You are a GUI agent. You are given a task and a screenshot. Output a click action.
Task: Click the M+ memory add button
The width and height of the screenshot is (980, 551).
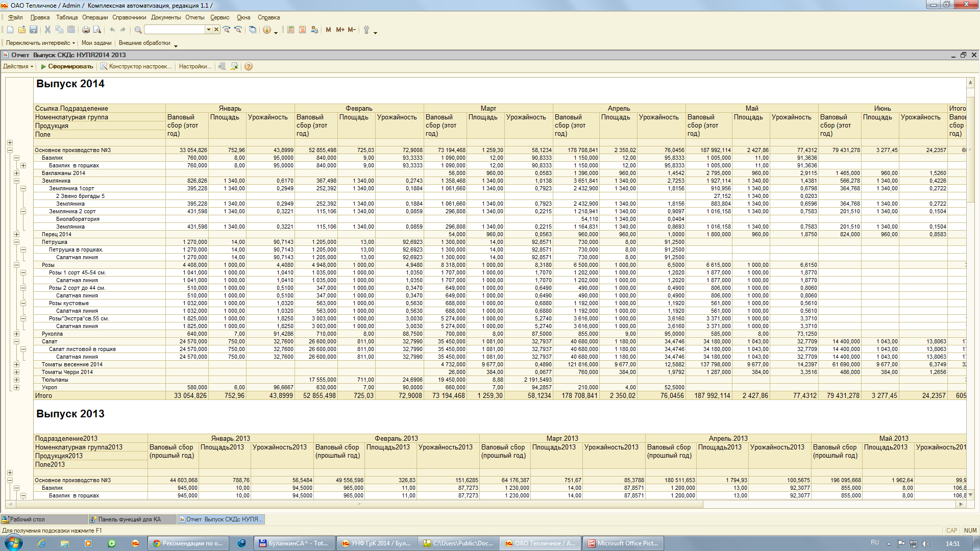(x=340, y=30)
